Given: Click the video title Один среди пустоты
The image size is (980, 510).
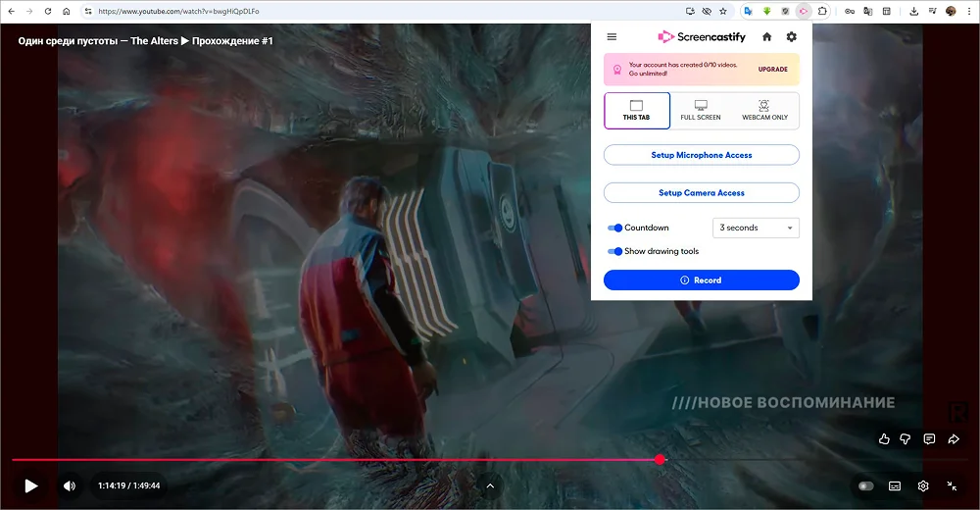Looking at the screenshot, I should (146, 40).
